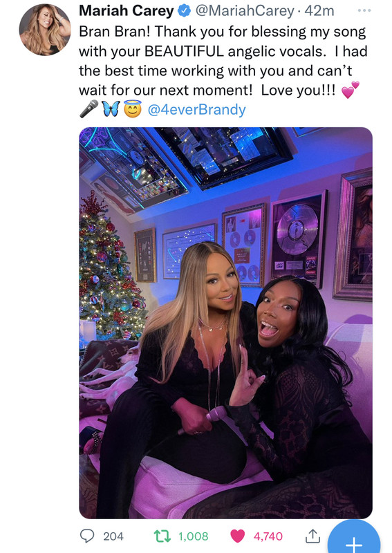
Task: Tap the share upload icon
Action: [312, 536]
